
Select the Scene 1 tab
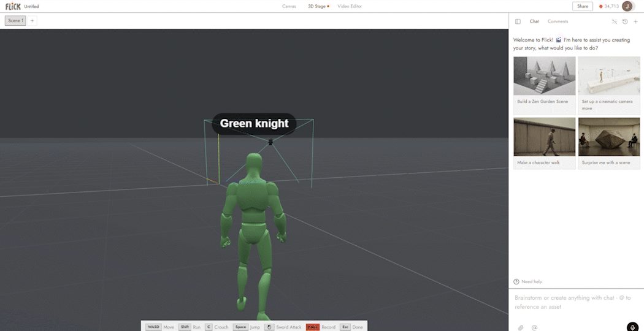[15, 20]
